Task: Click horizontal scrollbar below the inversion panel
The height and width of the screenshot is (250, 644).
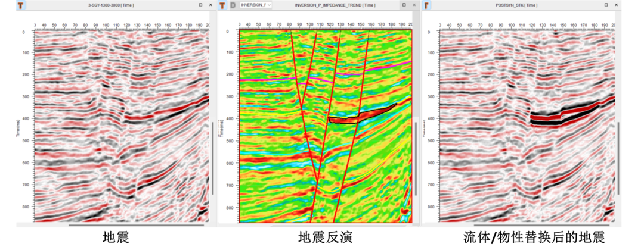Action: tap(339, 225)
